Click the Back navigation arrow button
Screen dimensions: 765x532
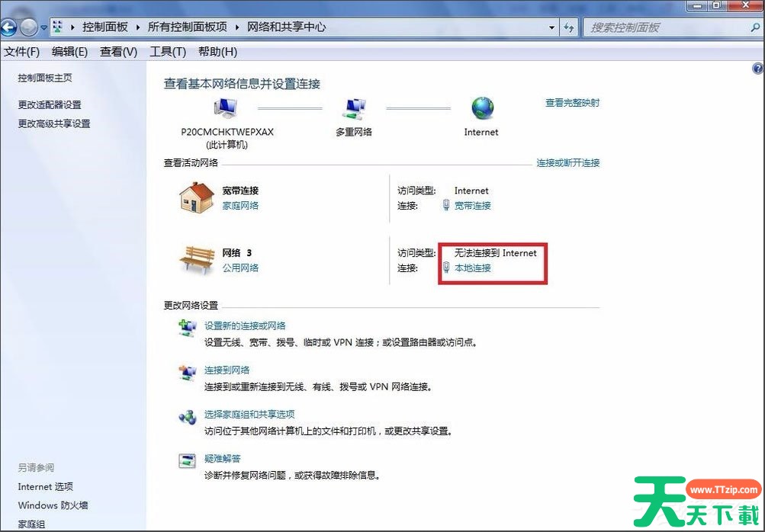coord(8,27)
